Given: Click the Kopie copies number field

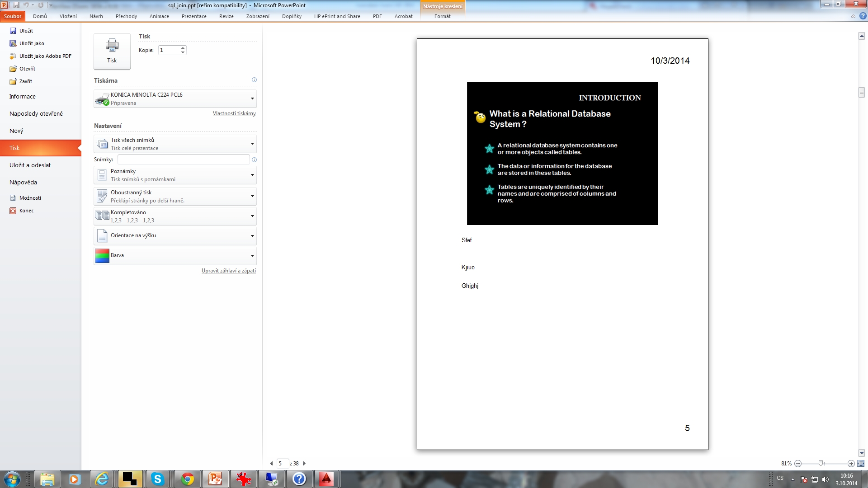Looking at the screenshot, I should point(169,50).
